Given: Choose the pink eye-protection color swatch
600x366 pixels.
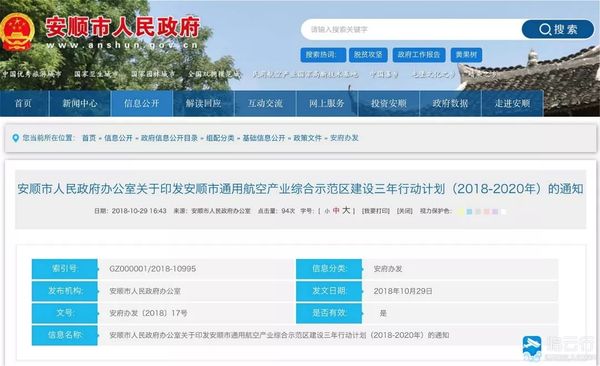Looking at the screenshot, I should pyautogui.click(x=487, y=212).
